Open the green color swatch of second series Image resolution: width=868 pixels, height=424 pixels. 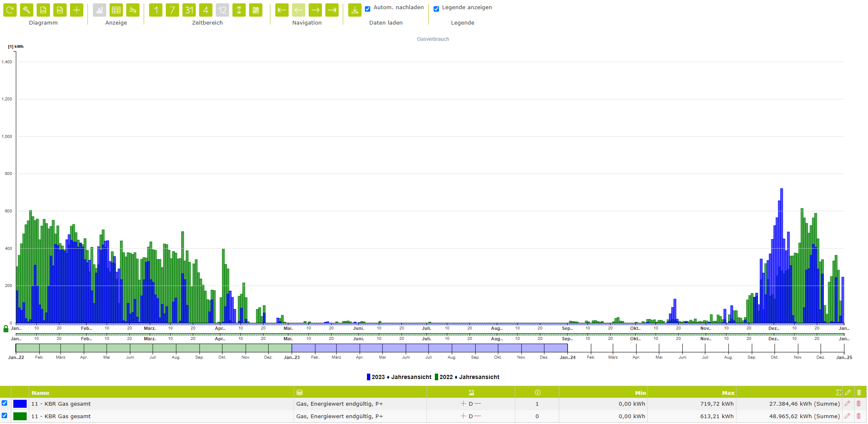coord(20,416)
